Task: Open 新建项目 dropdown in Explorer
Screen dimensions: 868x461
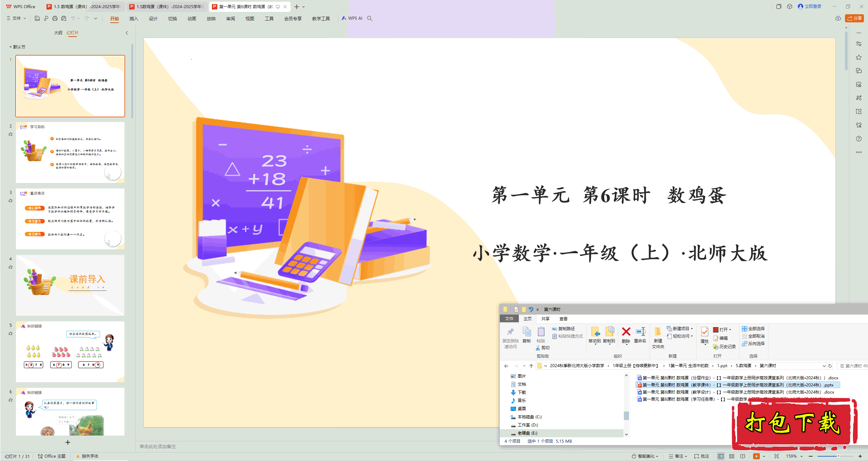Action: pyautogui.click(x=680, y=329)
